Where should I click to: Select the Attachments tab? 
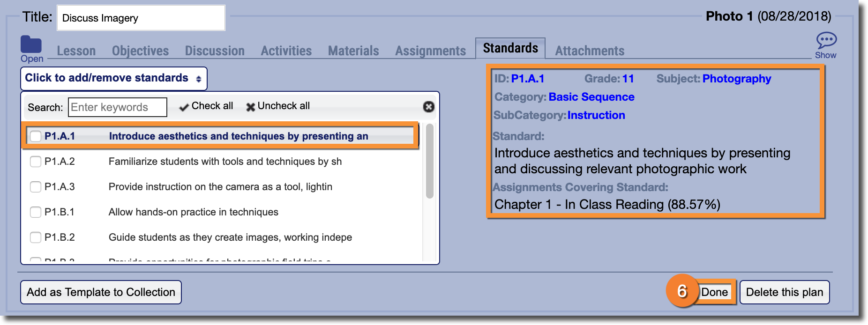(590, 51)
